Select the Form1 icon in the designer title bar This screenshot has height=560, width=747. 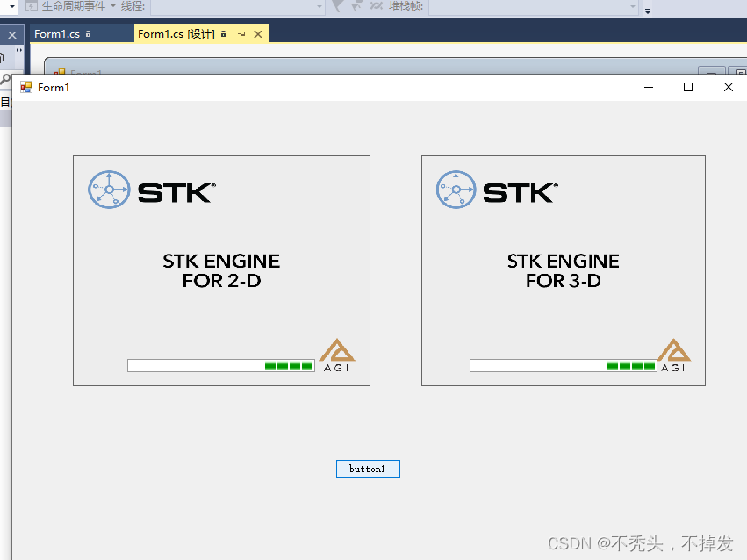(x=25, y=86)
